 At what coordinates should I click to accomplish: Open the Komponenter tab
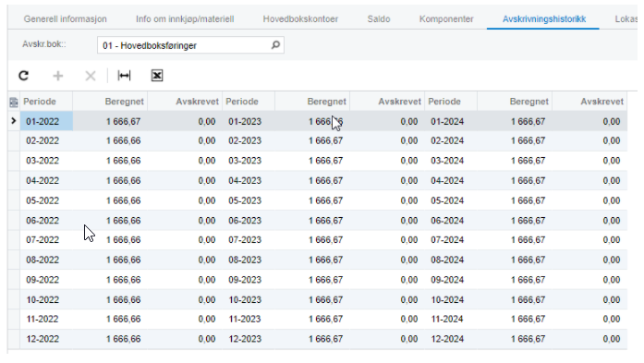(x=446, y=18)
